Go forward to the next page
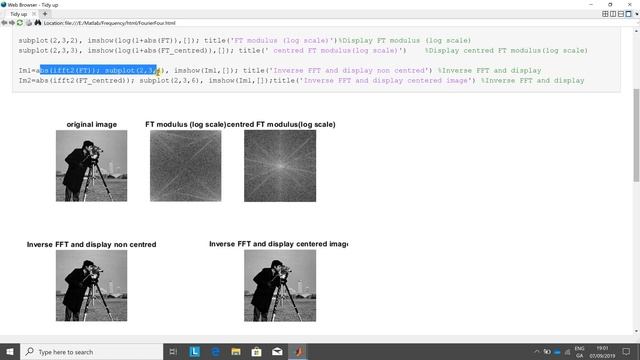The width and height of the screenshot is (640, 360). (12, 23)
